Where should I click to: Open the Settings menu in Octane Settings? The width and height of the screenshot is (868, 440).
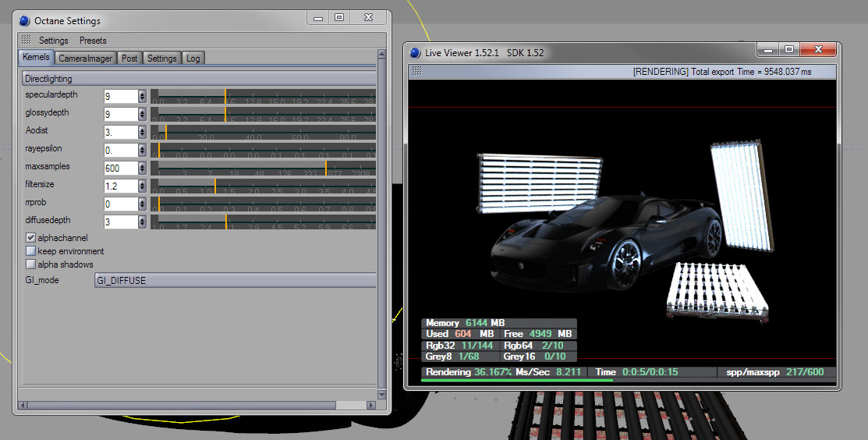pyautogui.click(x=54, y=41)
